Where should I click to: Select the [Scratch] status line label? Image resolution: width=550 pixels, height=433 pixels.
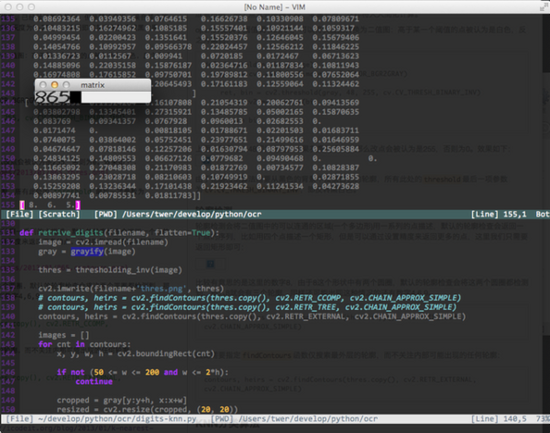click(x=59, y=214)
